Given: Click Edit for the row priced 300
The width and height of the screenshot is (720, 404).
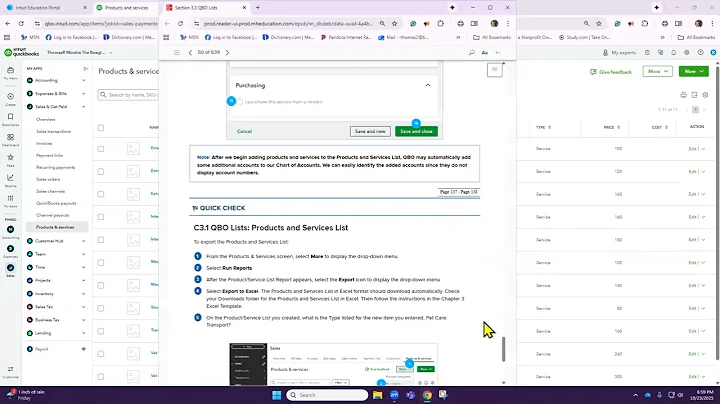Looking at the screenshot, I should pos(692,376).
